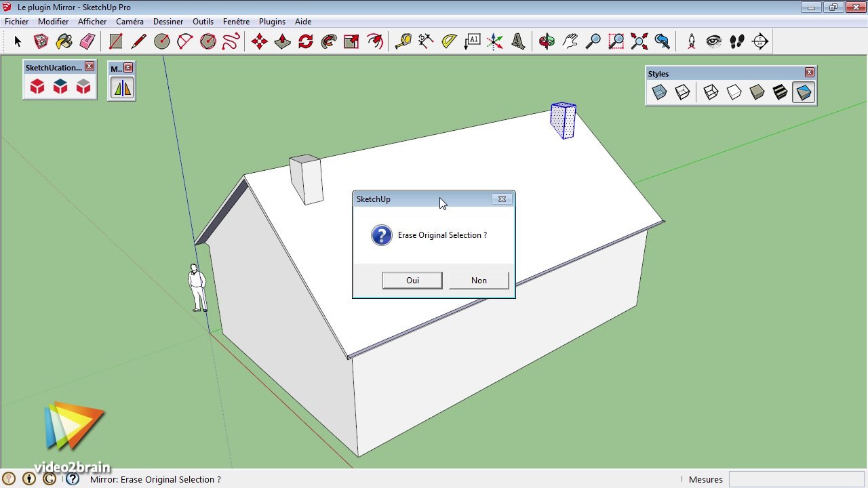Switch to Shaded style
868x488 pixels.
click(757, 92)
